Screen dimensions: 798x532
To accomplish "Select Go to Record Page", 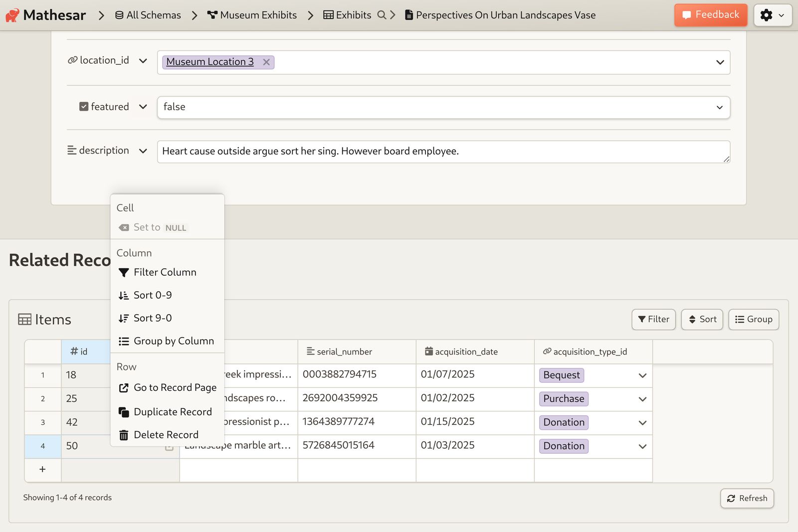I will (x=167, y=387).
